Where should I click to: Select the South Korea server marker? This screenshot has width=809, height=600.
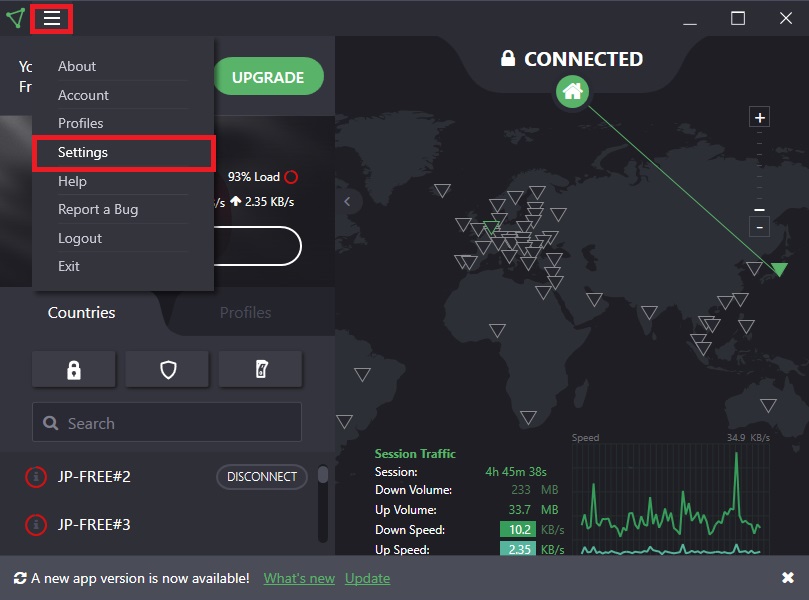click(x=754, y=268)
